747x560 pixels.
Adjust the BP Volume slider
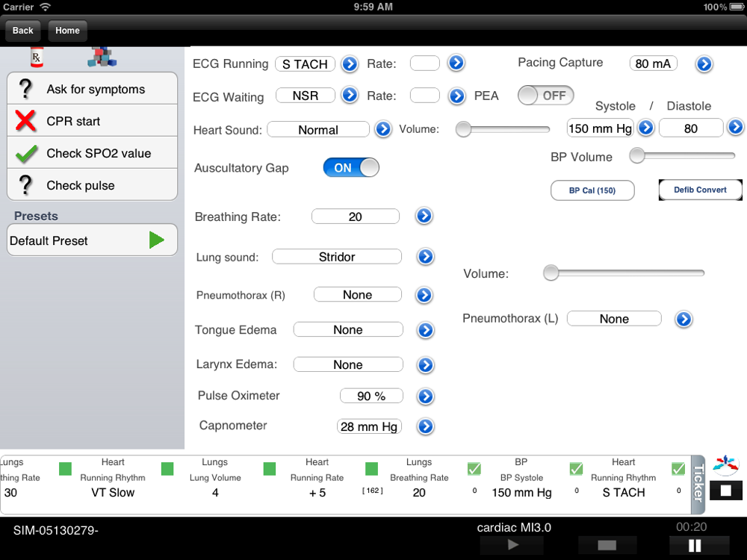(682, 155)
